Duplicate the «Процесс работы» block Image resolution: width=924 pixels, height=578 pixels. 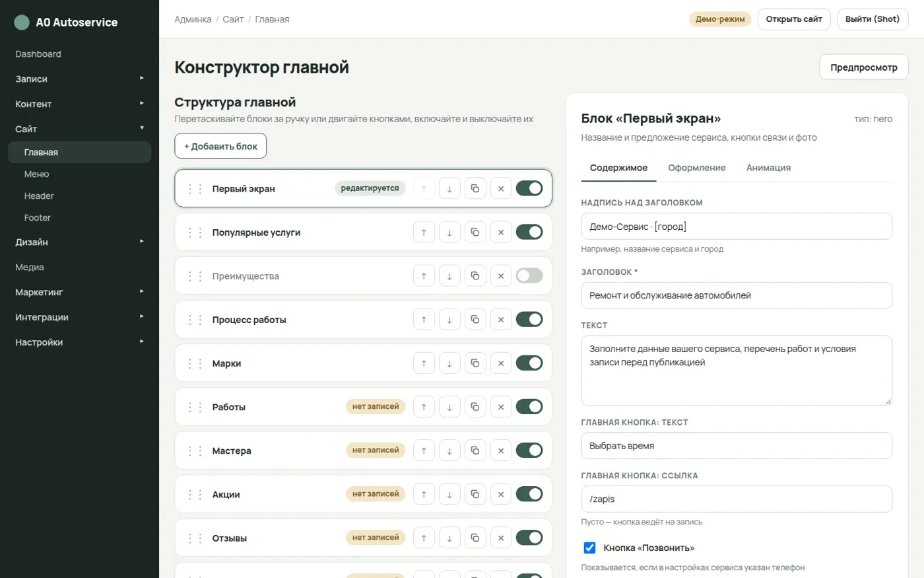click(x=475, y=320)
